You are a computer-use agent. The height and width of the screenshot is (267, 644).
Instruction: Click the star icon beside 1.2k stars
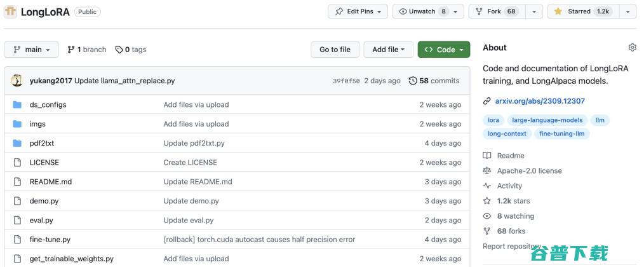486,201
